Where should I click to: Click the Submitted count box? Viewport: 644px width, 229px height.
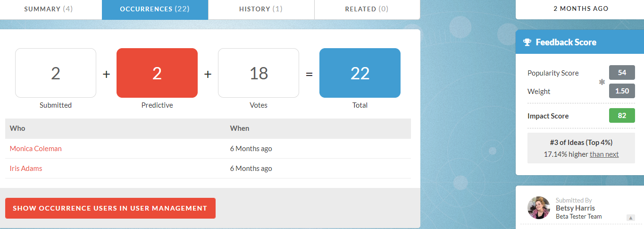(x=56, y=73)
